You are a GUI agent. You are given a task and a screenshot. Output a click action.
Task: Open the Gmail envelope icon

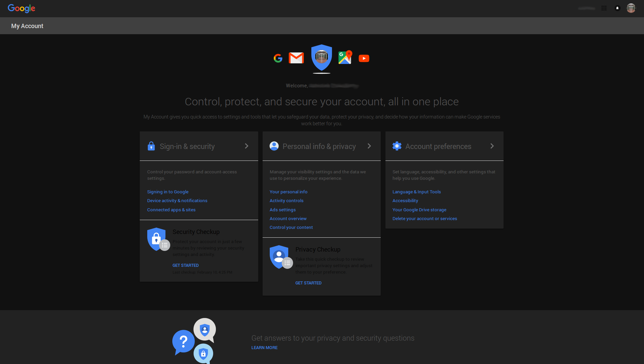[x=296, y=58]
